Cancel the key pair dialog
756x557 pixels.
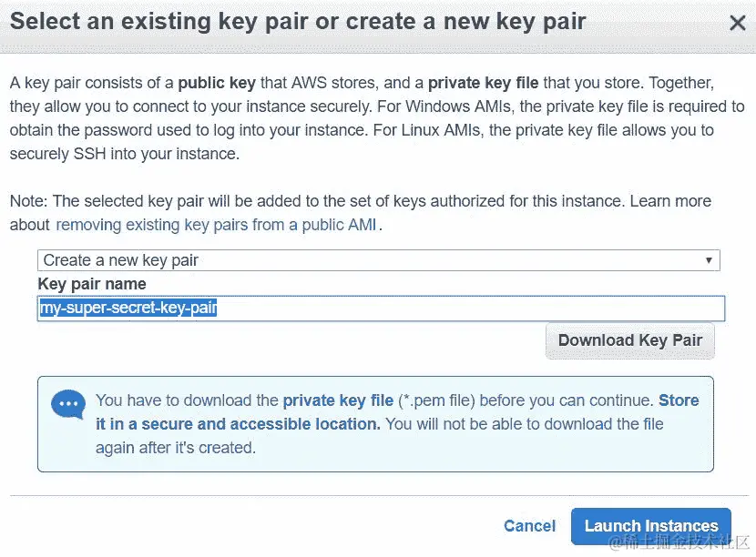[x=529, y=526]
